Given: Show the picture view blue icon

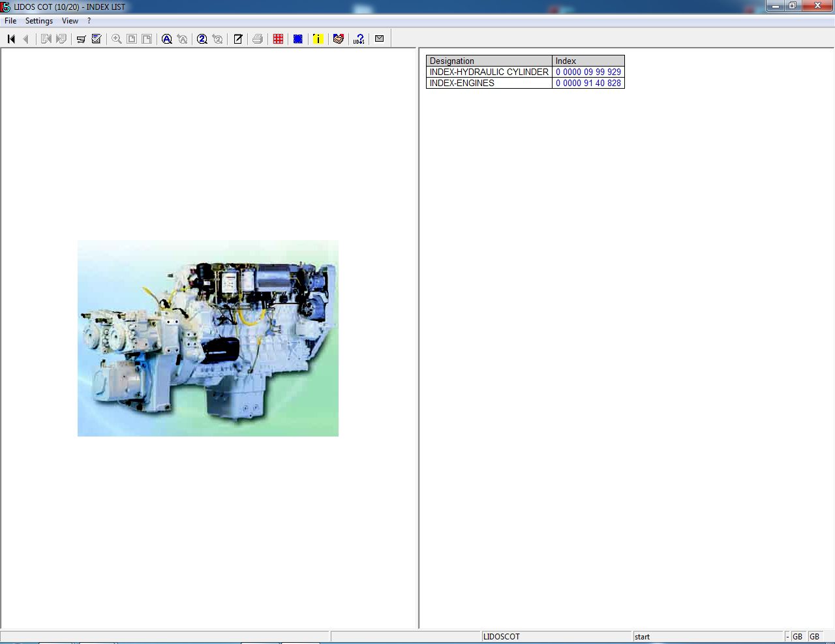Looking at the screenshot, I should pyautogui.click(x=297, y=38).
